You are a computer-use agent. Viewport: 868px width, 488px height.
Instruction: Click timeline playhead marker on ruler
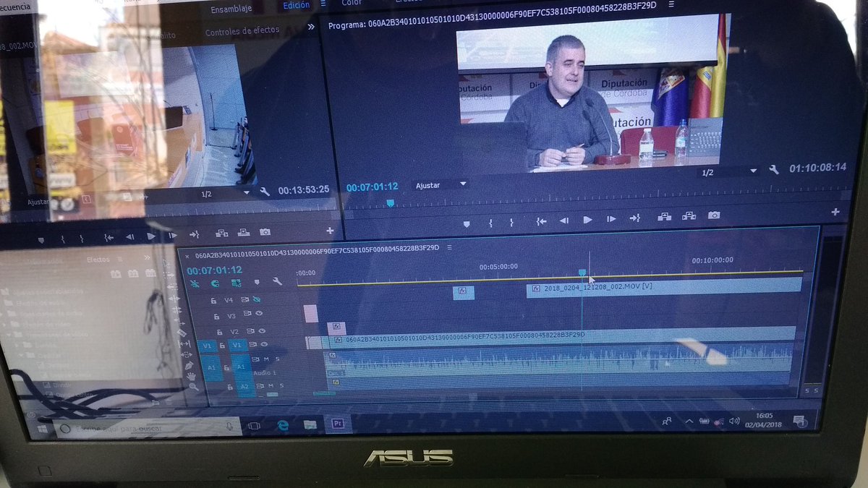pyautogui.click(x=582, y=273)
